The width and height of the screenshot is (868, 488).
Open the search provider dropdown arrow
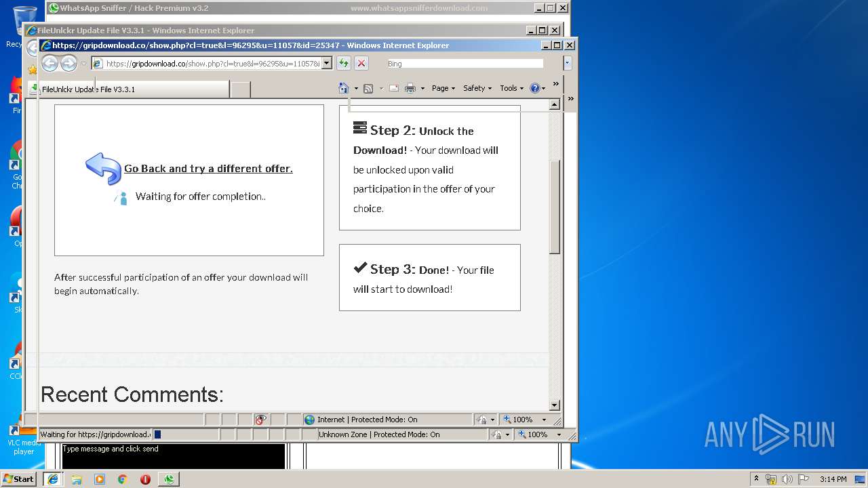[568, 63]
